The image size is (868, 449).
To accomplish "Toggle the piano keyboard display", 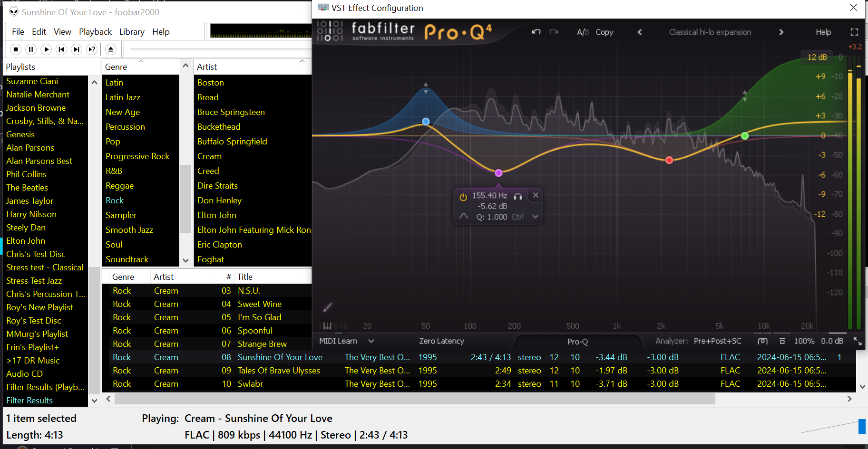I will click(327, 326).
